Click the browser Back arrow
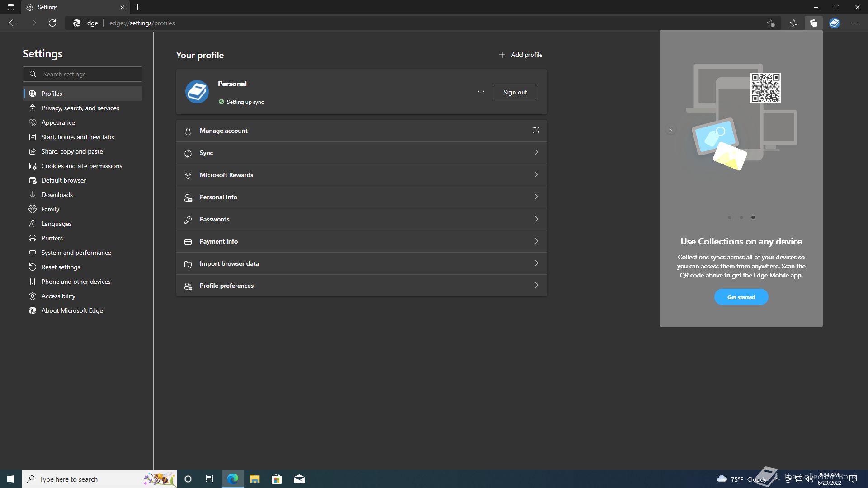This screenshot has width=868, height=488. [13, 23]
